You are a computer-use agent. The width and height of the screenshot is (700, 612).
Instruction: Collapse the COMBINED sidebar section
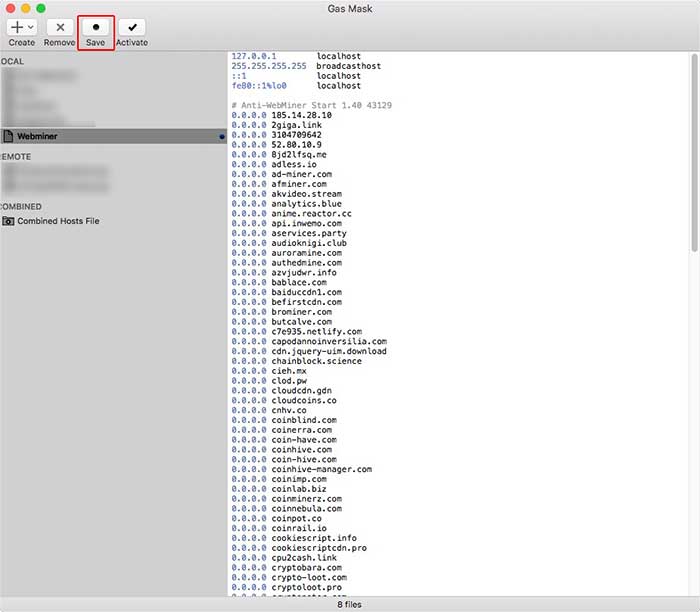click(x=20, y=207)
